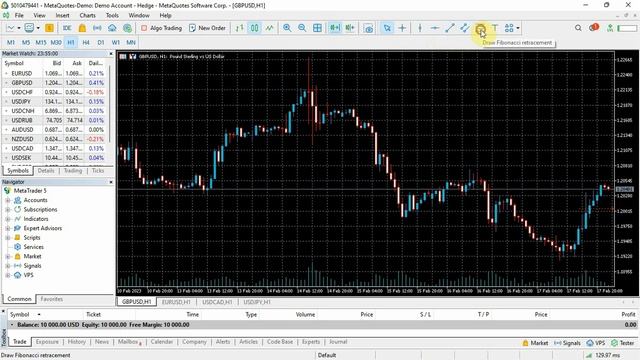Image resolution: width=640 pixels, height=360 pixels.
Task: Click the Tester button in status area
Action: coord(622,343)
